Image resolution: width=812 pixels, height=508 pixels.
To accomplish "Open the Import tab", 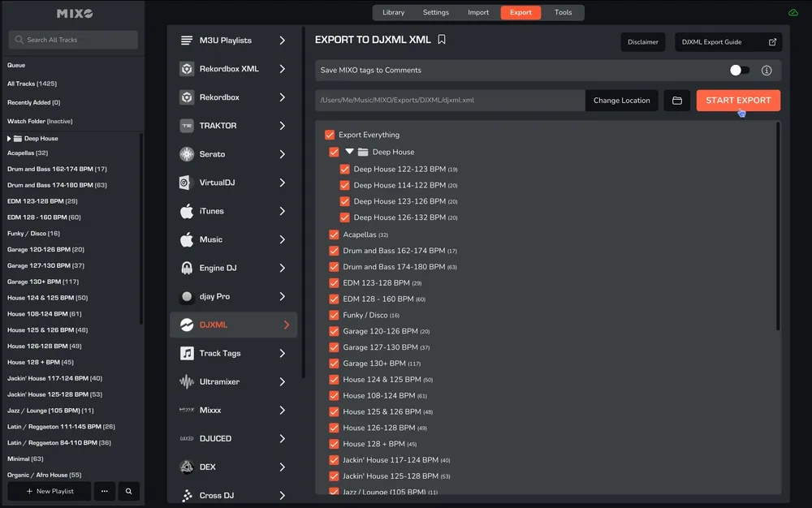I will (478, 13).
